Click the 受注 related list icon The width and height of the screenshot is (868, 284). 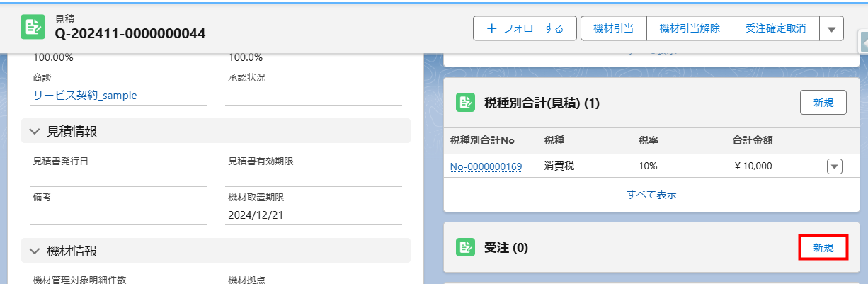pos(465,247)
